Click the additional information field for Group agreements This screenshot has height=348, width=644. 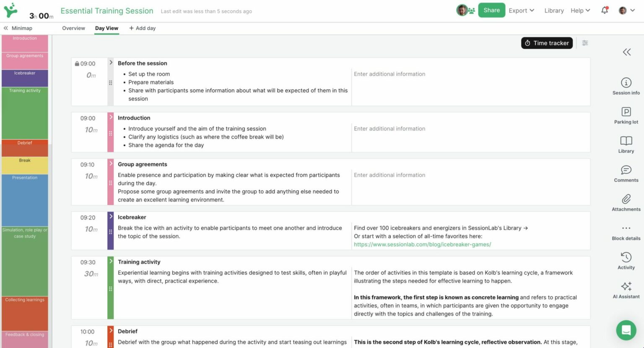click(x=419, y=175)
